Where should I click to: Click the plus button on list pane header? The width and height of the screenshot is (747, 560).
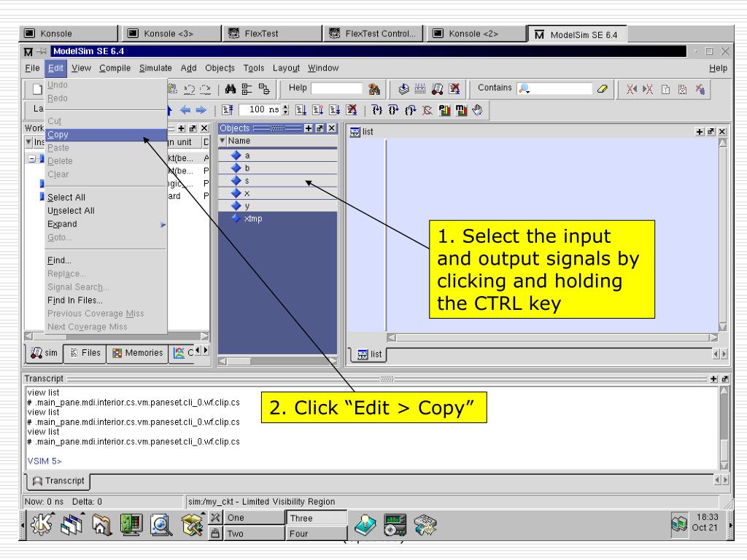click(700, 132)
